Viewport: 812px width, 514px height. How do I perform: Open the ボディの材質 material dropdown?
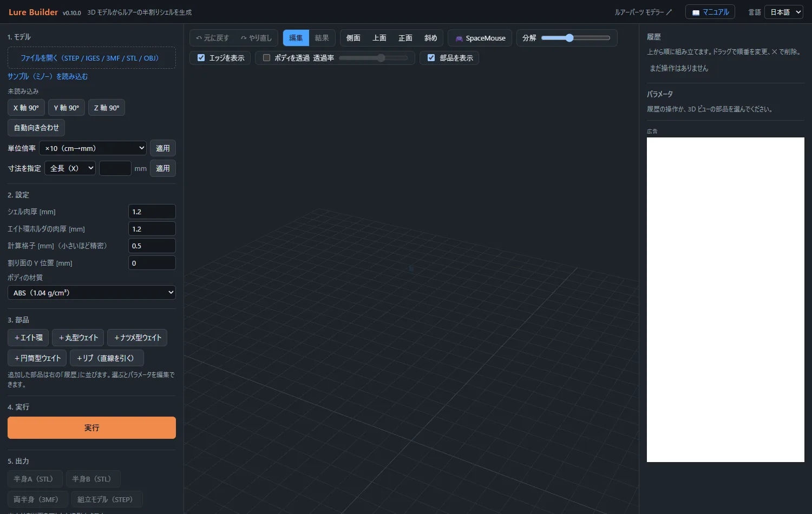point(91,293)
